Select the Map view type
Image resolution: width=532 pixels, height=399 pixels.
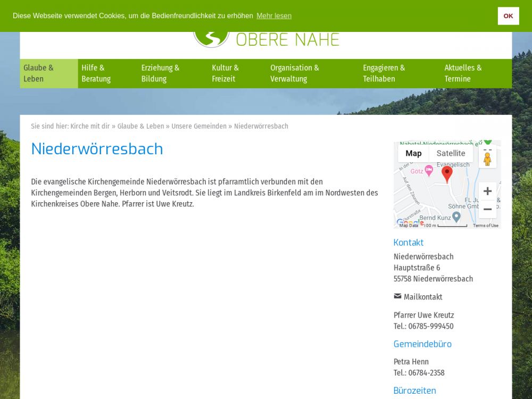click(413, 153)
